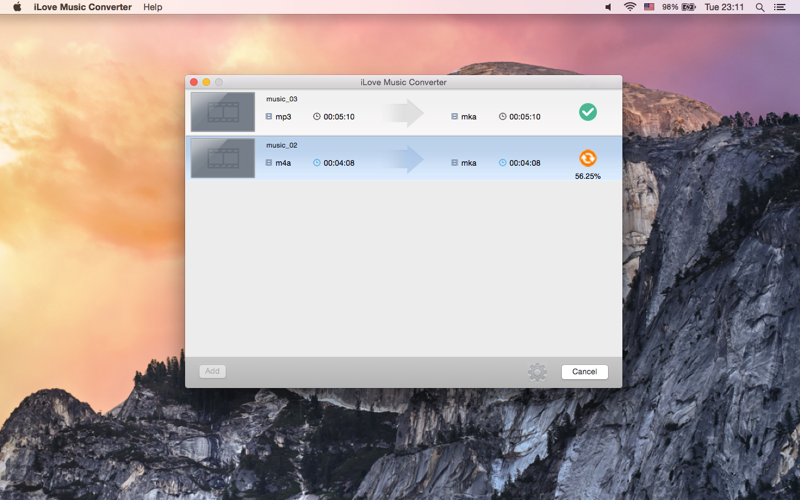This screenshot has width=800, height=500.
Task: Click the green completed checkmark for music_03
Action: (x=588, y=112)
